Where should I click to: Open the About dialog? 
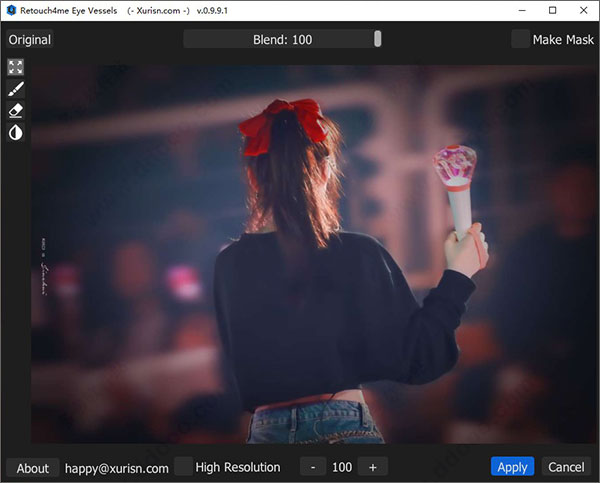(x=33, y=467)
